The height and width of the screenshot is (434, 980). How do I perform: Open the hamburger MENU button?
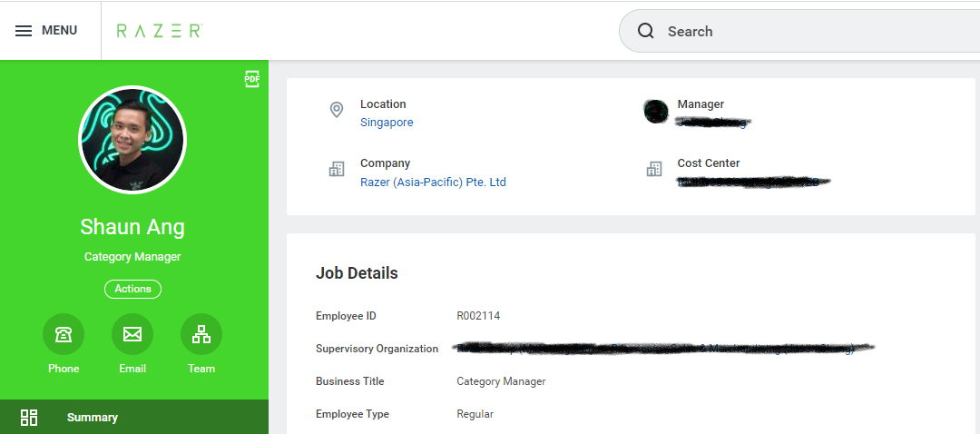point(46,31)
